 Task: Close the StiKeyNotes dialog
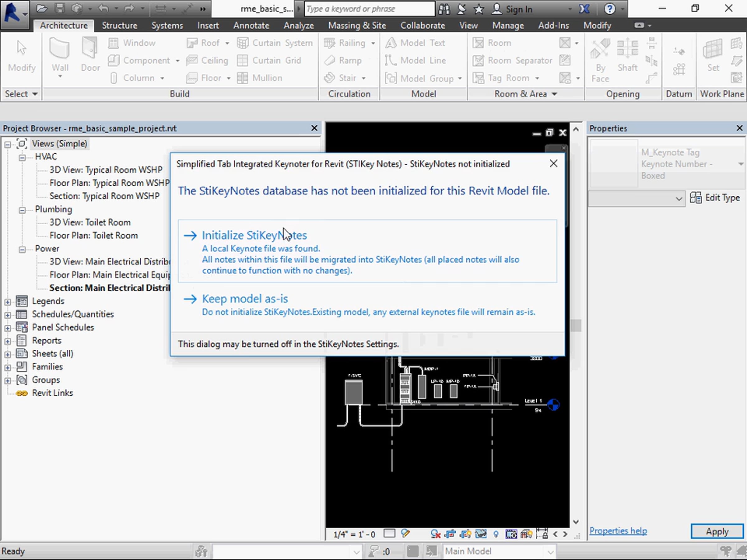[553, 164]
